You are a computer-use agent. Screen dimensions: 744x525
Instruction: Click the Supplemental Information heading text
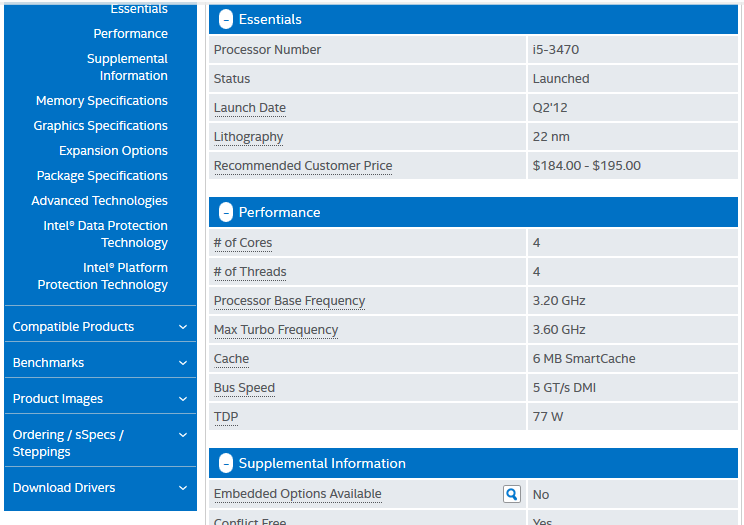coord(322,463)
